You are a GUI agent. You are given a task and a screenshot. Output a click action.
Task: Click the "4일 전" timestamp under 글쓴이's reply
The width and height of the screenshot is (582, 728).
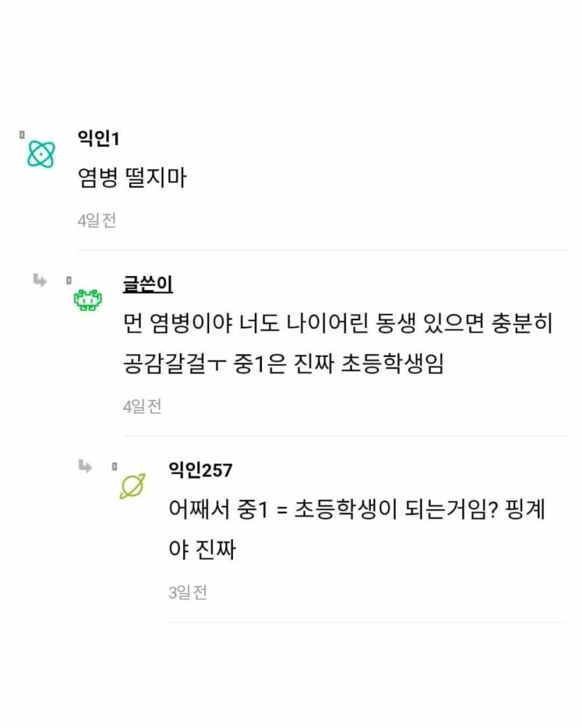point(142,407)
